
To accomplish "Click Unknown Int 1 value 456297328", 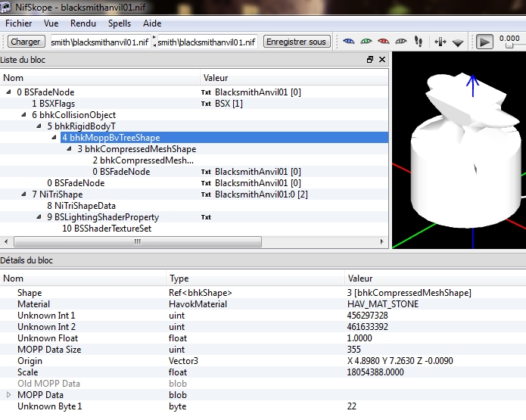I will coord(367,316).
